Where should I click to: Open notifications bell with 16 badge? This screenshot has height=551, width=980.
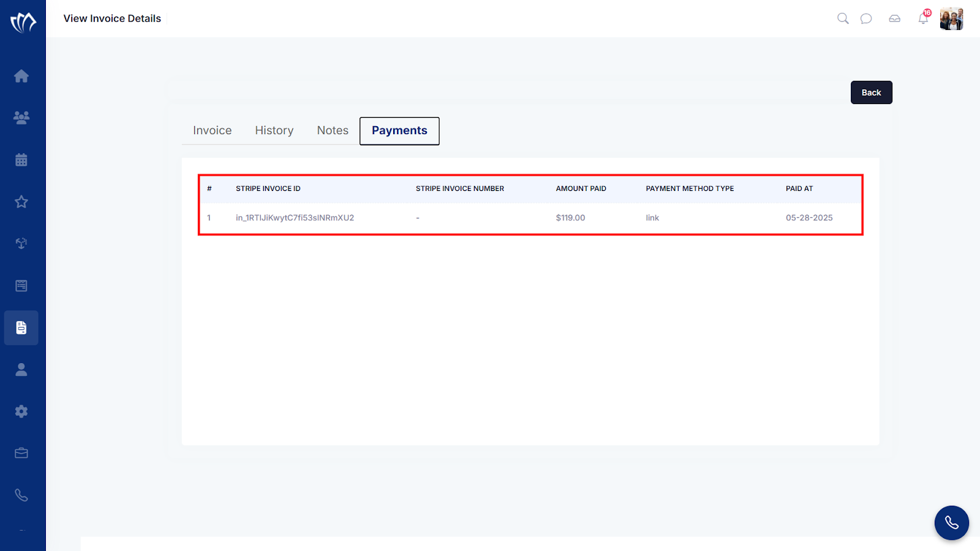tap(924, 17)
